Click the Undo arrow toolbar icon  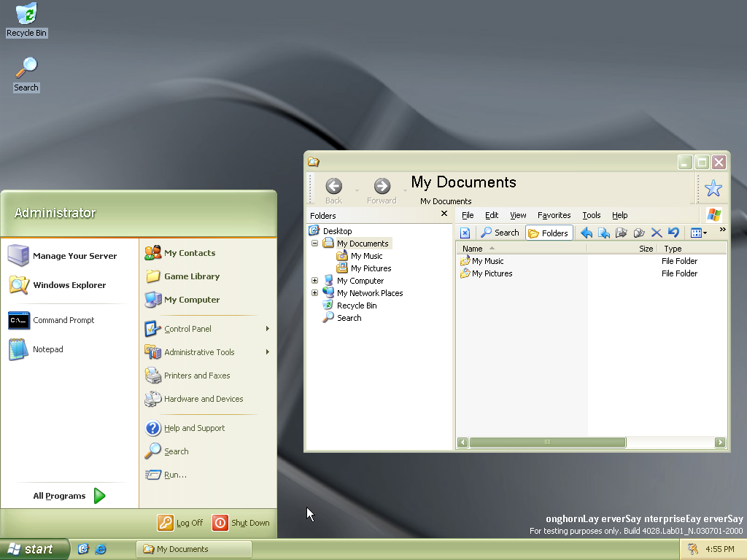673,233
